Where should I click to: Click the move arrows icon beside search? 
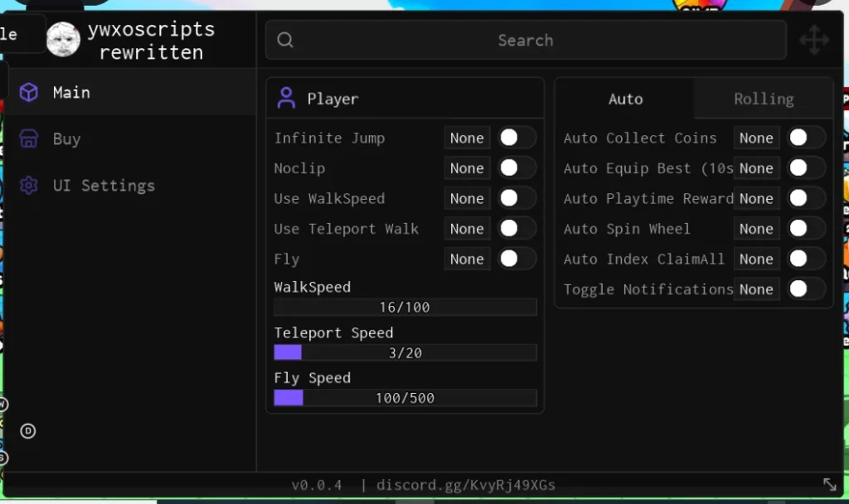[x=813, y=40]
